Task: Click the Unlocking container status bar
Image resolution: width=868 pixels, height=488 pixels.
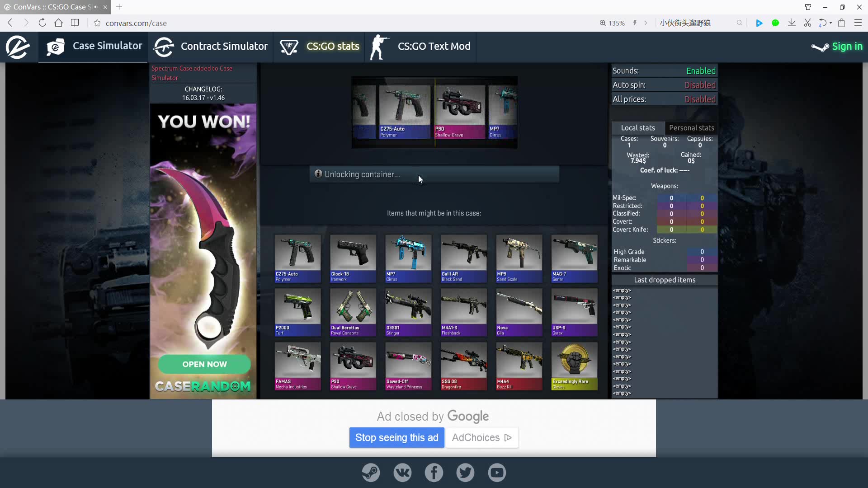Action: 434,174
